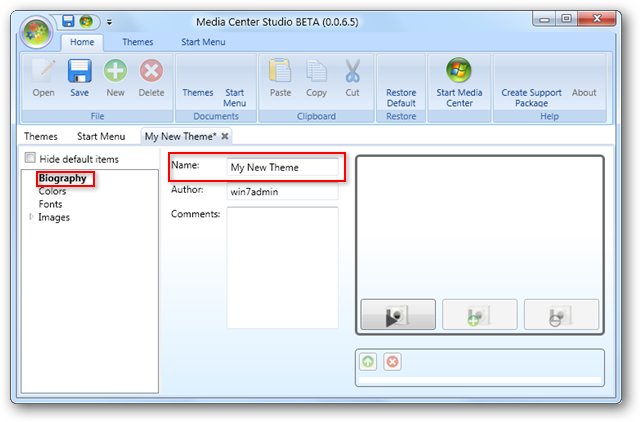Switch to the Home ribbon tab
Screen dimensions: 640x422
click(x=82, y=42)
